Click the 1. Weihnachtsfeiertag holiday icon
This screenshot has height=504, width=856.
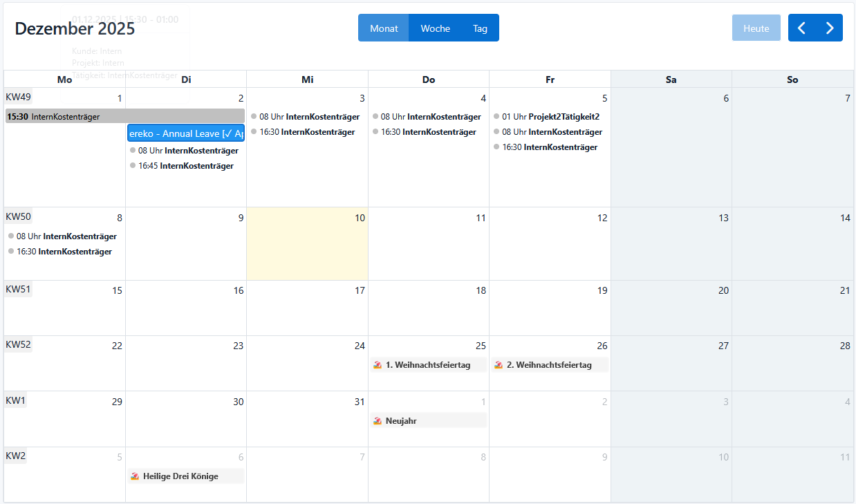coord(378,365)
